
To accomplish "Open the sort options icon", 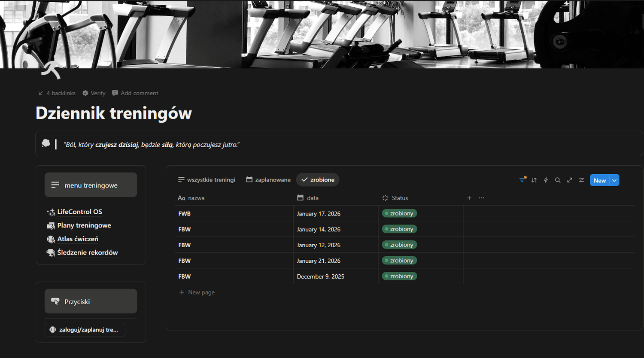I will [534, 180].
